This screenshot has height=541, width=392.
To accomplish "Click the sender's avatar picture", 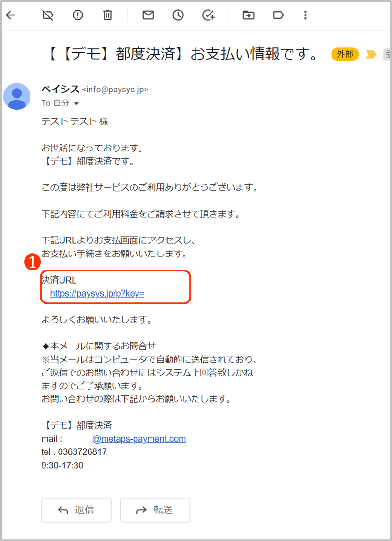I will [17, 96].
